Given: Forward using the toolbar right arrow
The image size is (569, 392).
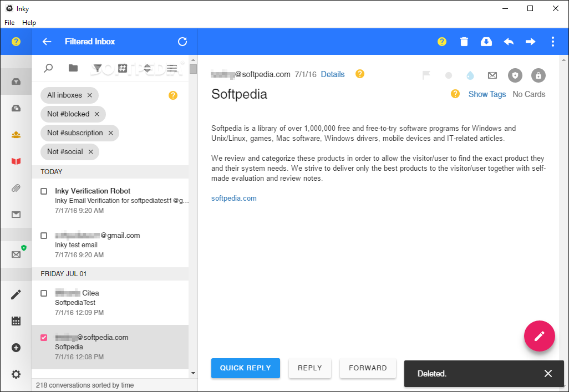Looking at the screenshot, I should coord(531,42).
